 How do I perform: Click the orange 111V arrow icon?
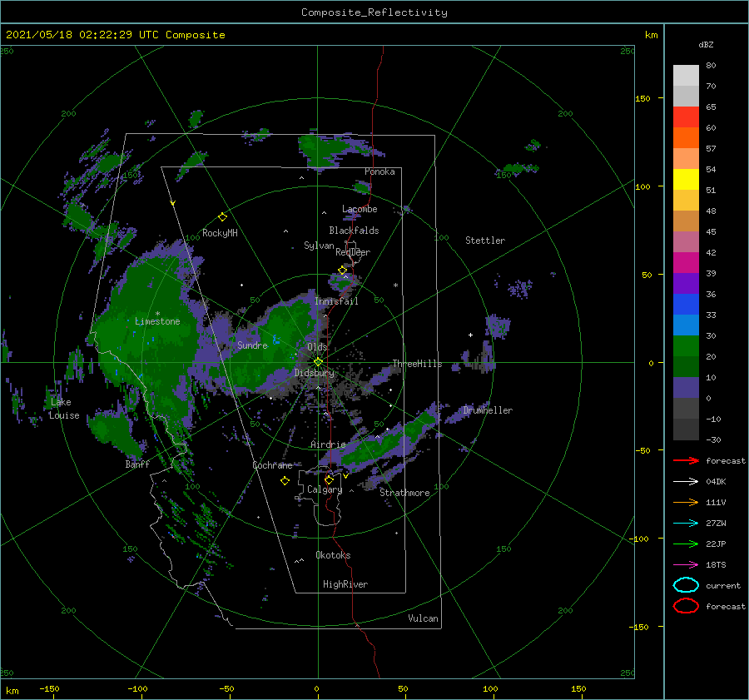point(686,502)
